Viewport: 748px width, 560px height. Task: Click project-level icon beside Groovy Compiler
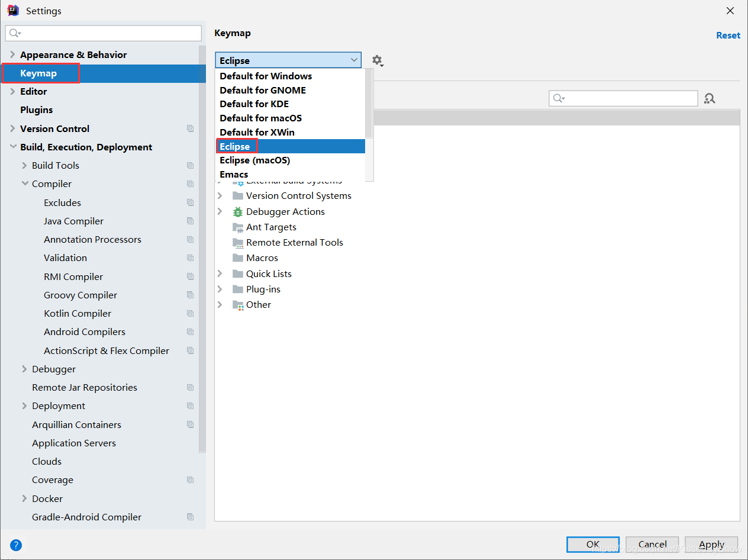click(x=191, y=295)
